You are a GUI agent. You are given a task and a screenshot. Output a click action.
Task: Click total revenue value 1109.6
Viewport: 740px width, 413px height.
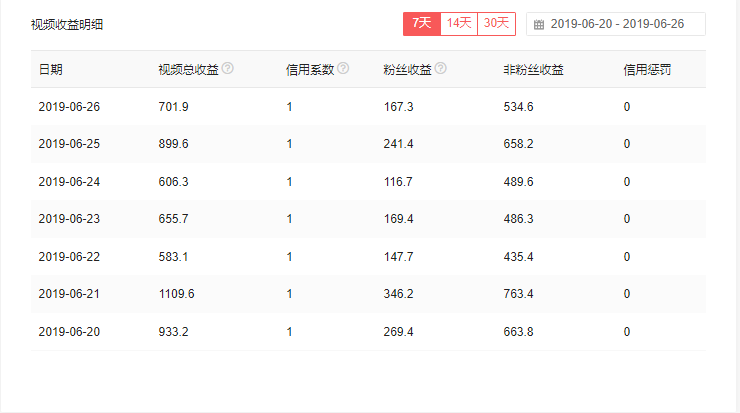point(177,294)
